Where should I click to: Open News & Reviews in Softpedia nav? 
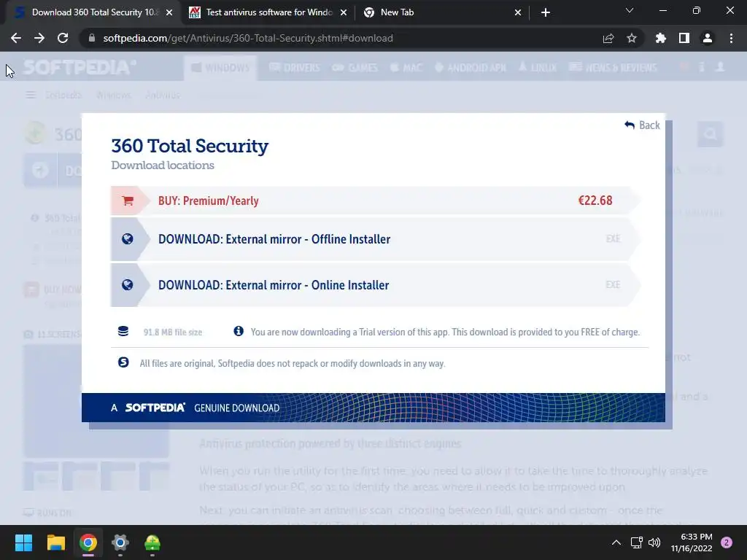pos(613,68)
